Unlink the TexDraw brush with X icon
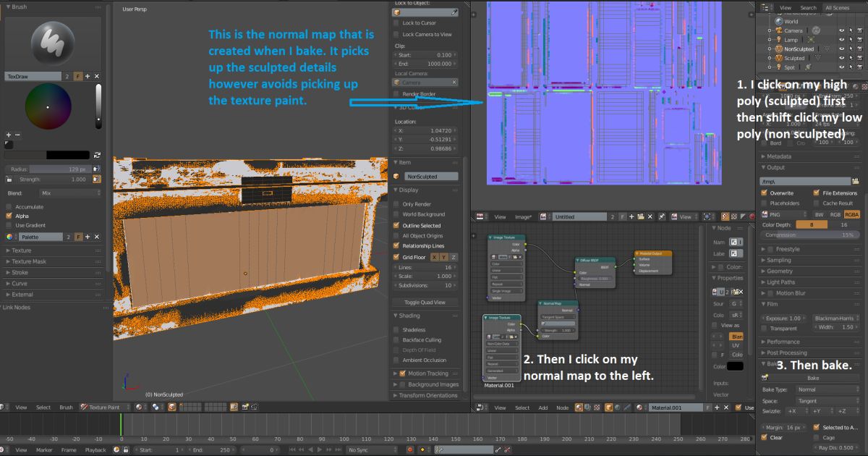 coord(97,76)
